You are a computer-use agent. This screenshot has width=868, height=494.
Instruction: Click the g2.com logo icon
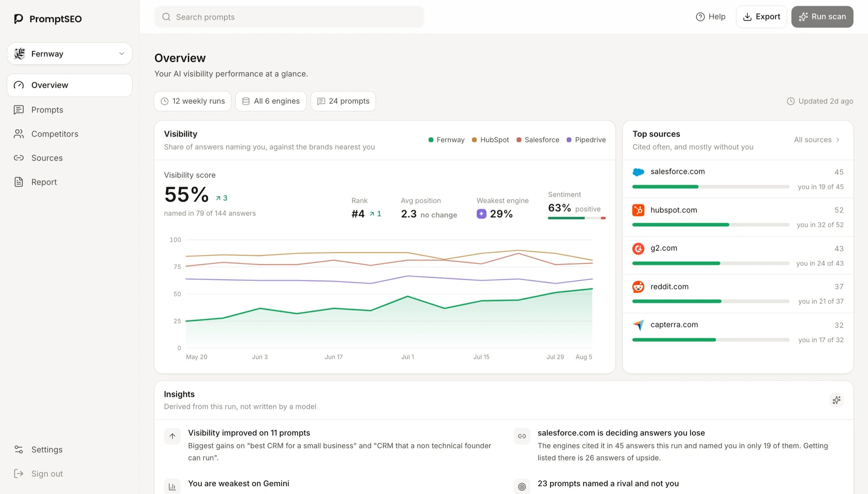[x=638, y=248]
